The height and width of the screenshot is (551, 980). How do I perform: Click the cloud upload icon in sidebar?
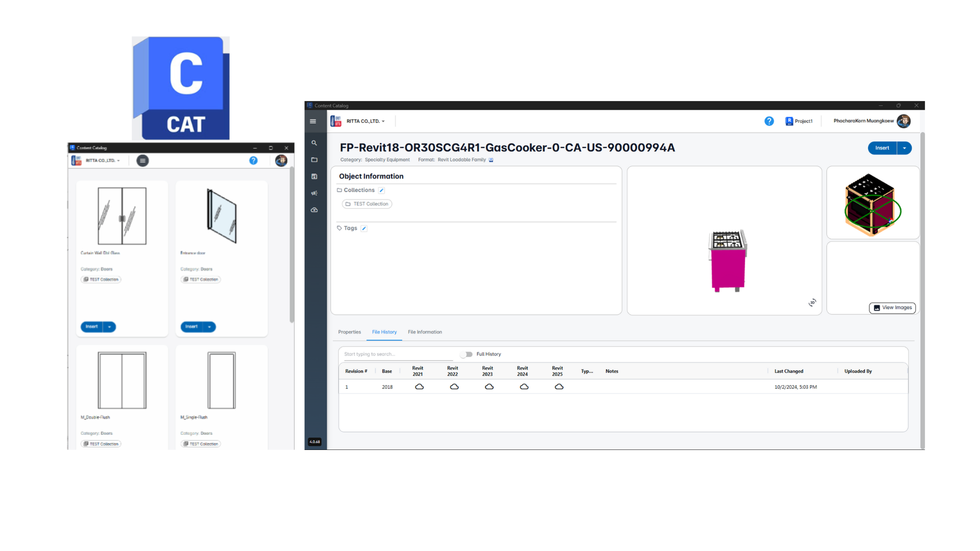[314, 210]
